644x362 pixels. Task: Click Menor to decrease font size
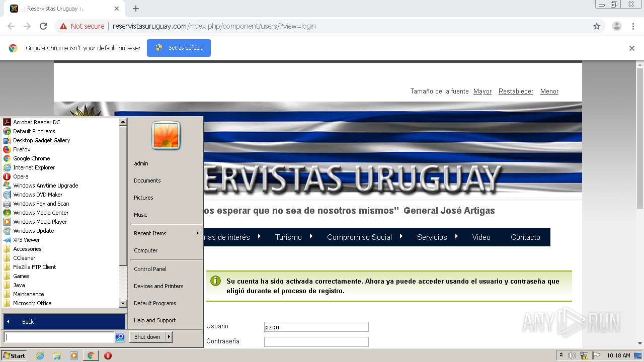pos(549,92)
